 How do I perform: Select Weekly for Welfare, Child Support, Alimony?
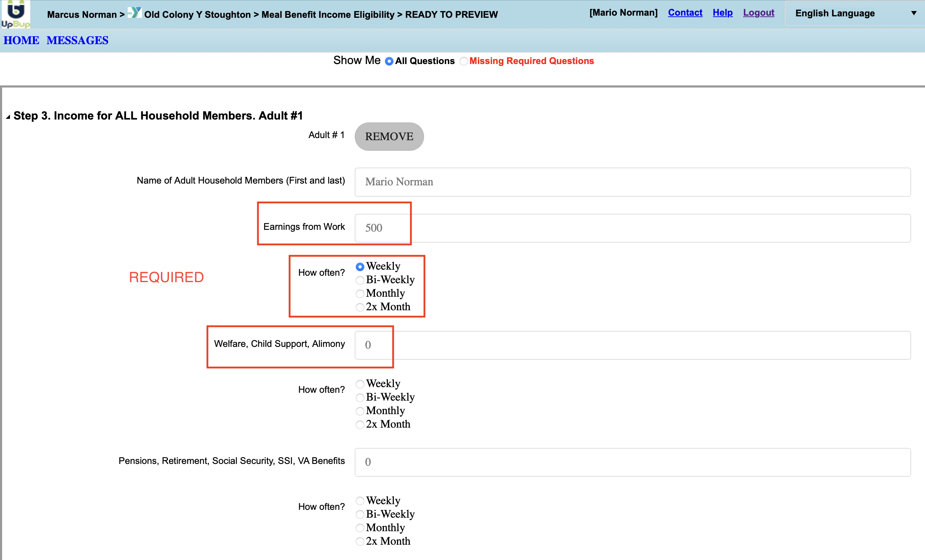pos(360,384)
